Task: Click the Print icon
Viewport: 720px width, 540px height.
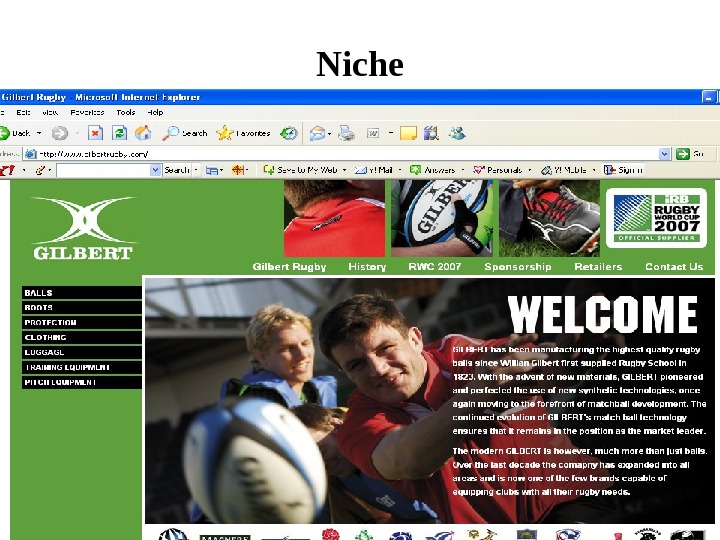Action: click(346, 133)
